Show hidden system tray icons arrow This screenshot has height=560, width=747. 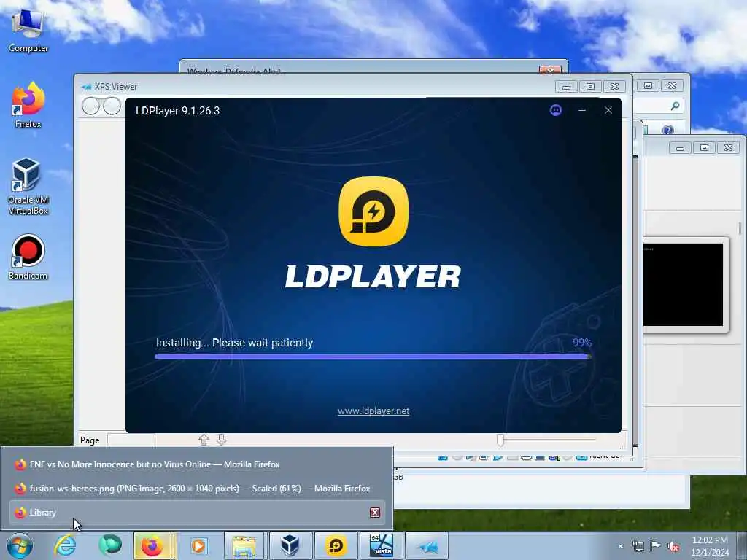pos(620,546)
